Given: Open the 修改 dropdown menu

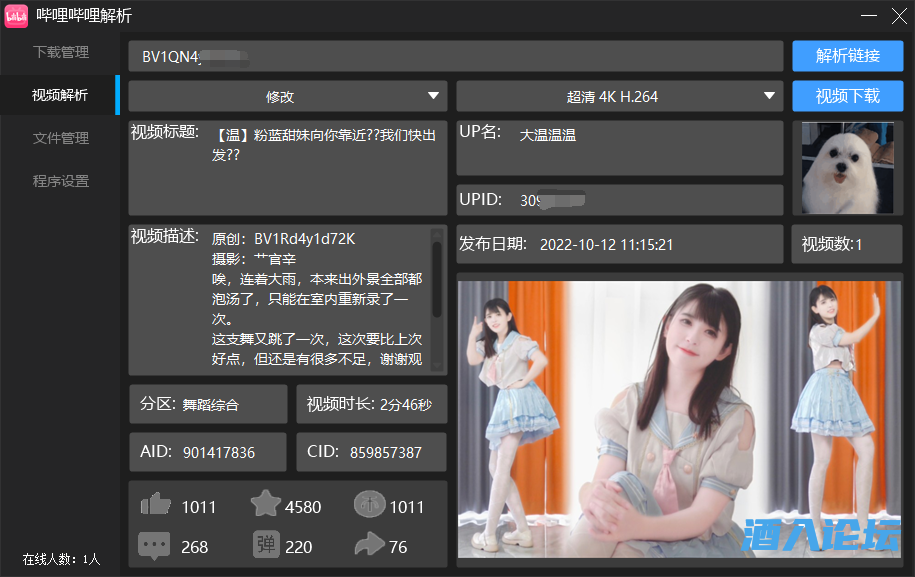Looking at the screenshot, I should [286, 96].
